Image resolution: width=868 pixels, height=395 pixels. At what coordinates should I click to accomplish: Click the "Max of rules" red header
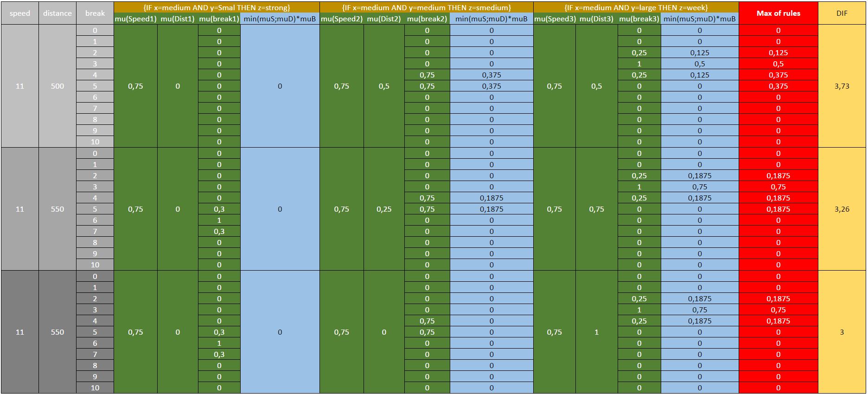click(x=778, y=13)
